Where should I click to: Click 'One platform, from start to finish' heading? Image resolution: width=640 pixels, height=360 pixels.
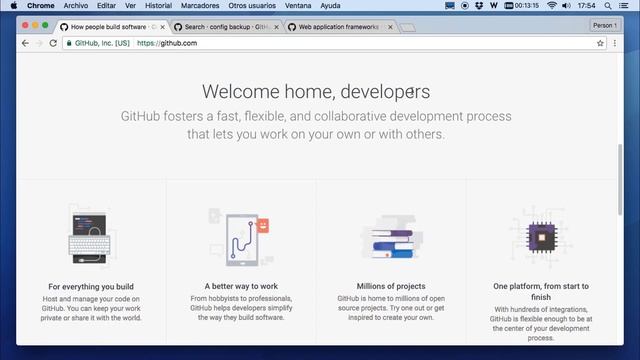click(541, 291)
